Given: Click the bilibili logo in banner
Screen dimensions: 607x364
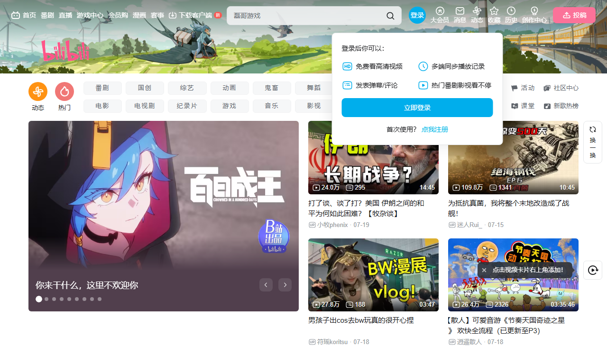Looking at the screenshot, I should 65,51.
